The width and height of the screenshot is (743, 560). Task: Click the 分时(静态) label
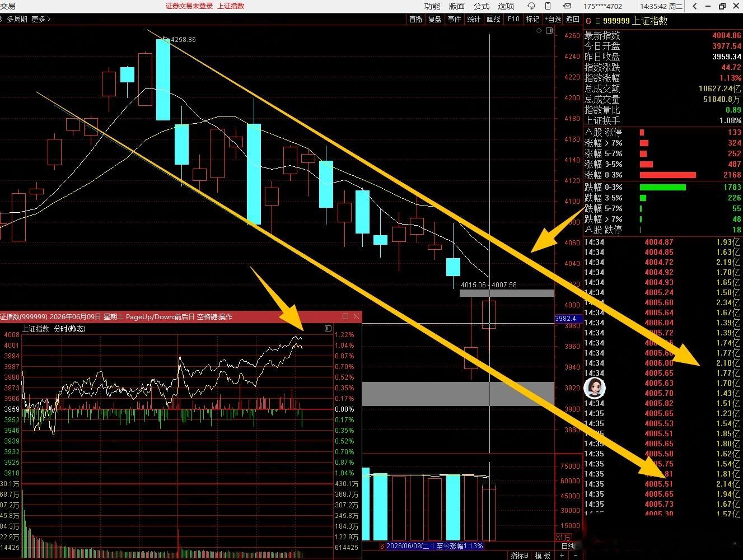pyautogui.click(x=69, y=329)
